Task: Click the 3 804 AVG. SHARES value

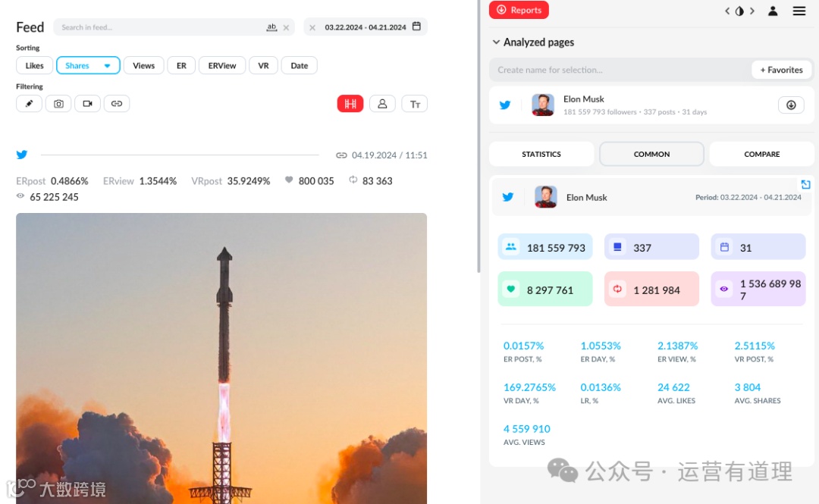Action: (748, 387)
